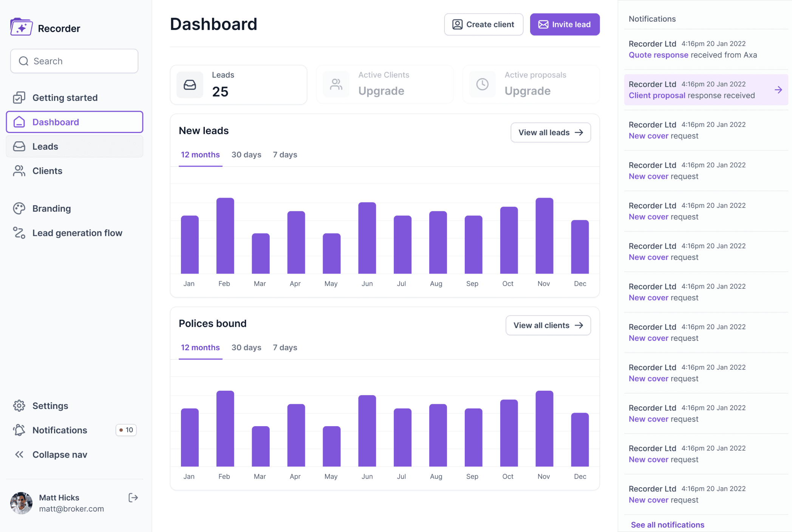Open Settings gear icon
Image resolution: width=792 pixels, height=532 pixels.
pyautogui.click(x=19, y=406)
